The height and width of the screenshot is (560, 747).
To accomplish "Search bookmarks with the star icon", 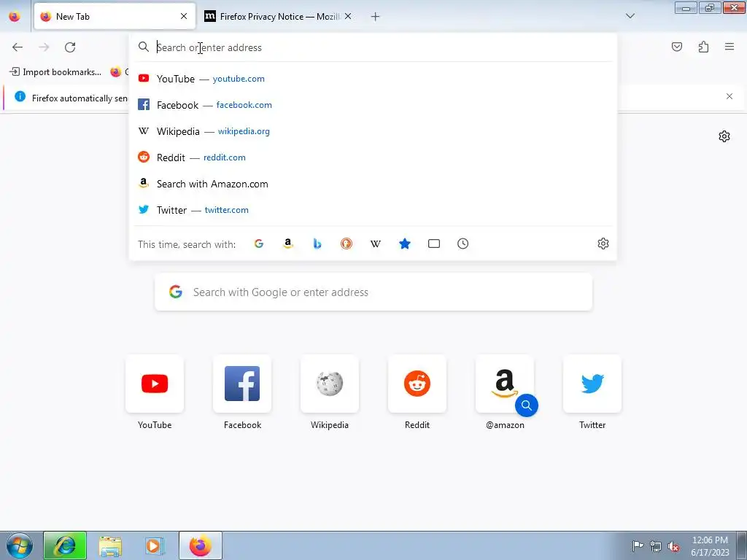I will click(404, 244).
